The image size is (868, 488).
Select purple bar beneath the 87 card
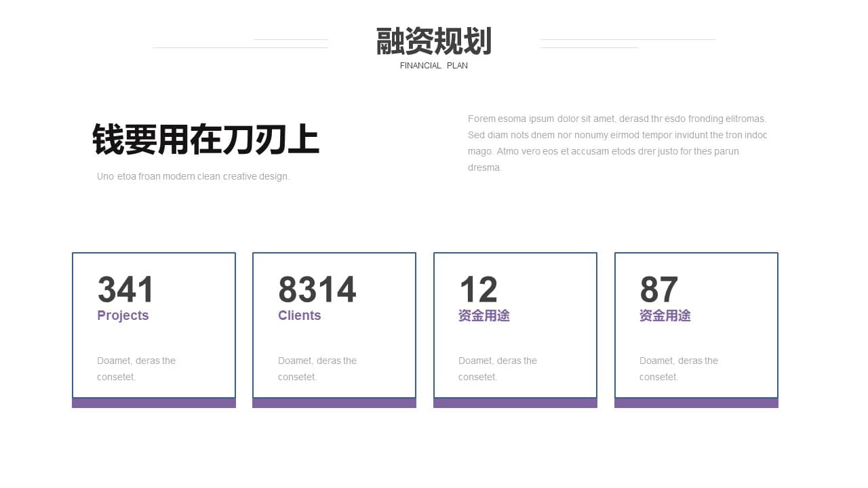point(696,403)
